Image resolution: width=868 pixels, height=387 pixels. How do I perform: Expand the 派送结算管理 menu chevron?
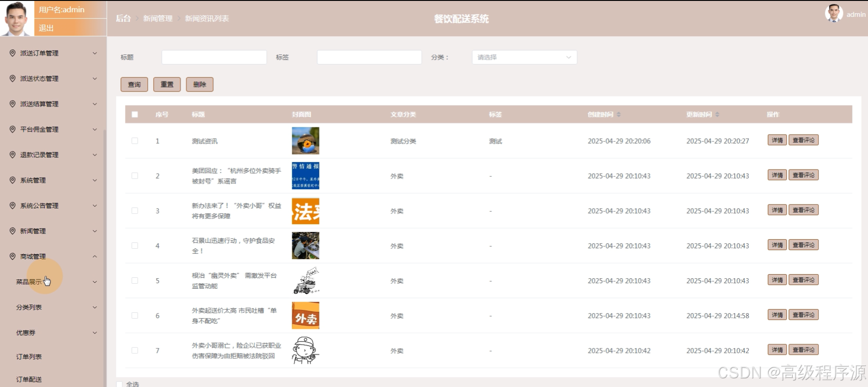pos(95,104)
